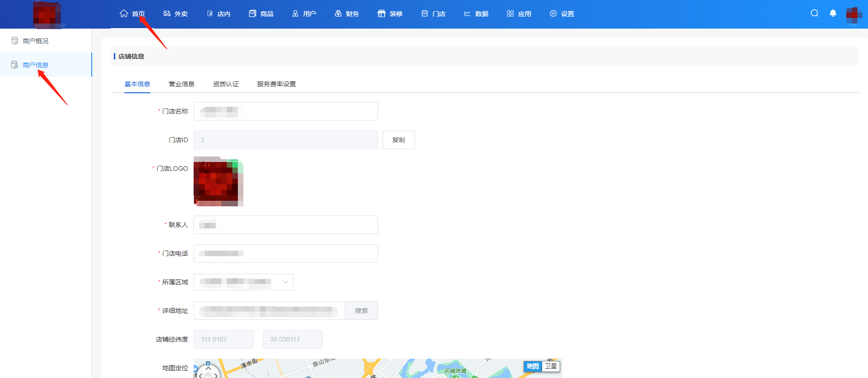Click the user avatar in header
This screenshot has height=378, width=868.
pyautogui.click(x=854, y=15)
